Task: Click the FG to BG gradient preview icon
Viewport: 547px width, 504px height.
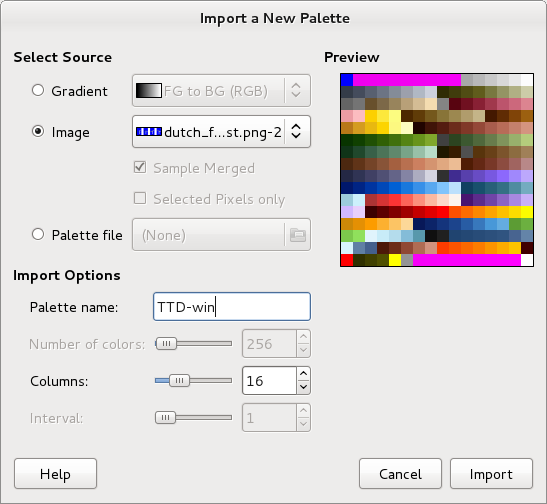Action: tap(149, 91)
